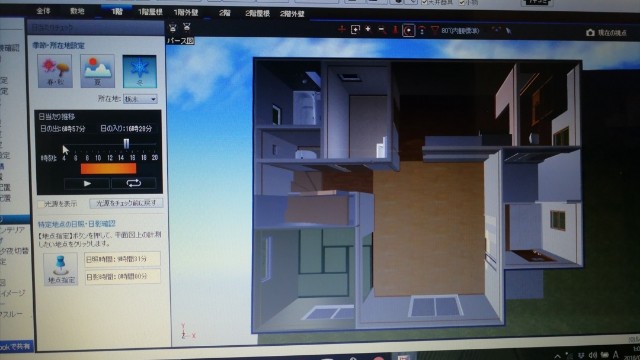Click the 日照時間 value field
The image size is (640, 360).
click(122, 259)
